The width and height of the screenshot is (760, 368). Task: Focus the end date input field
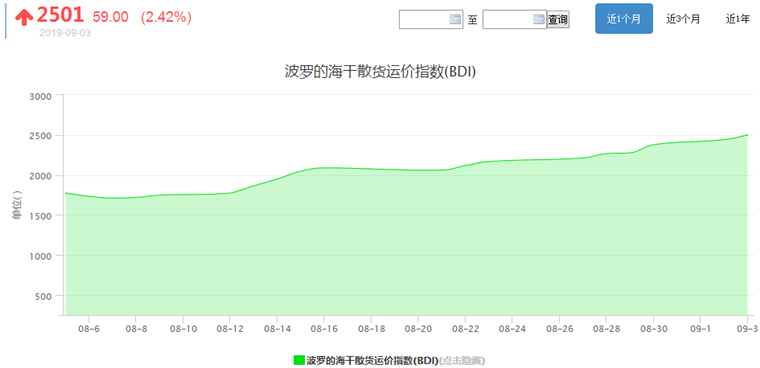(515, 19)
